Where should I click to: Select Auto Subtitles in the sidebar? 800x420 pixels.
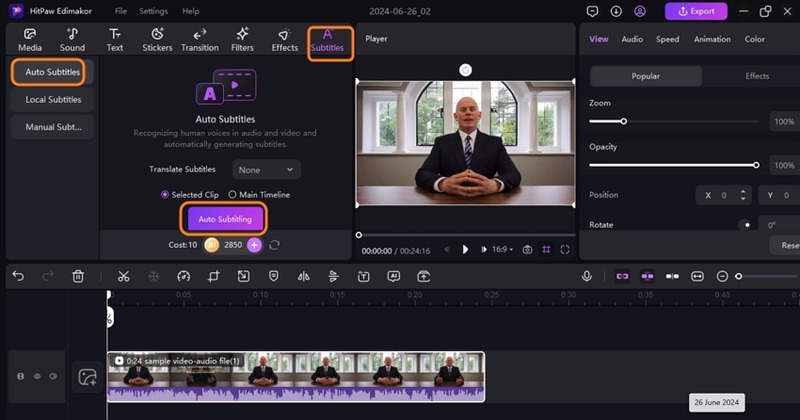53,72
